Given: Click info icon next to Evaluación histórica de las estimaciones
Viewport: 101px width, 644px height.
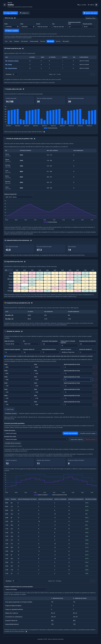Looking at the screenshot, I should 31,240.
